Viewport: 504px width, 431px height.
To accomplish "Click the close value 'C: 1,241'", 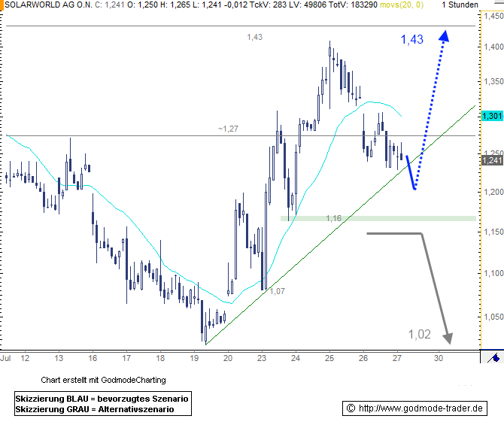I will click(x=110, y=5).
